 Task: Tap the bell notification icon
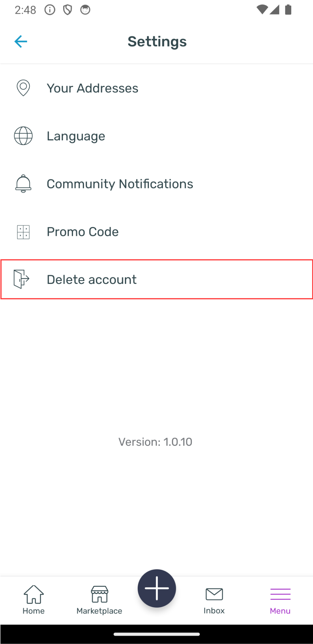point(23,184)
